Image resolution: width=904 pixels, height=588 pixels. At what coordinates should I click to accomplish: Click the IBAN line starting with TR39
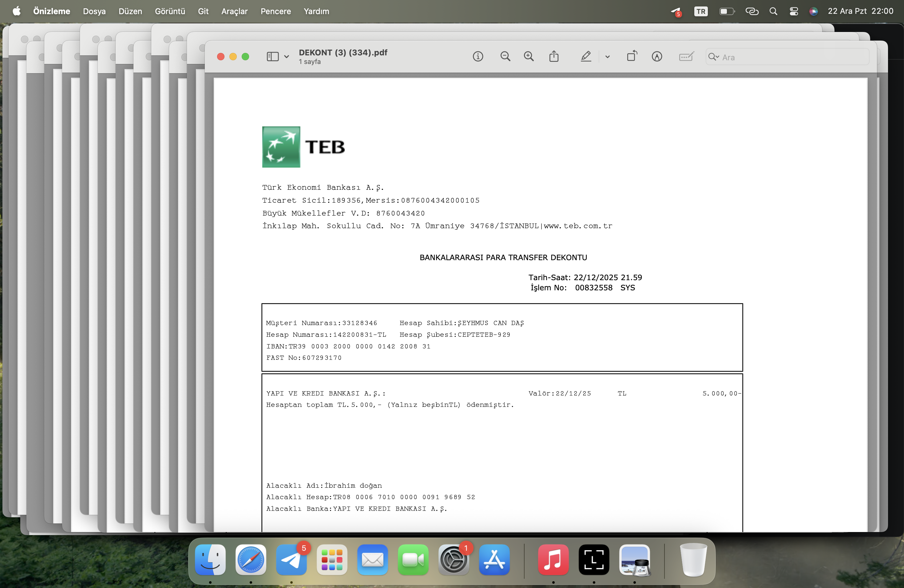click(x=348, y=346)
